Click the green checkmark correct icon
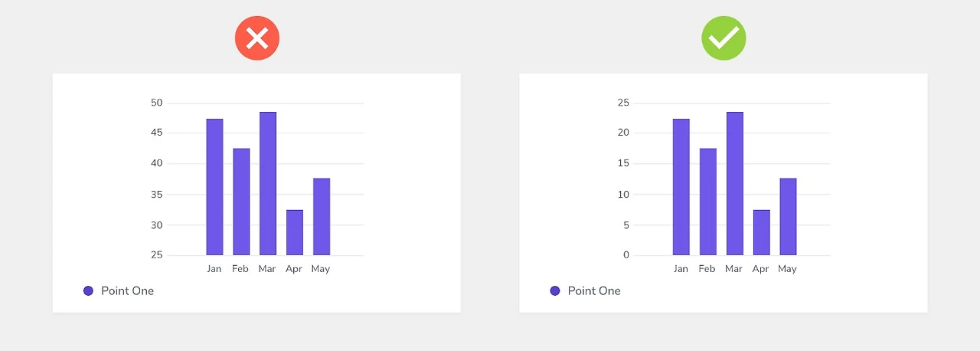Viewport: 980px width, 351px height. pyautogui.click(x=724, y=38)
